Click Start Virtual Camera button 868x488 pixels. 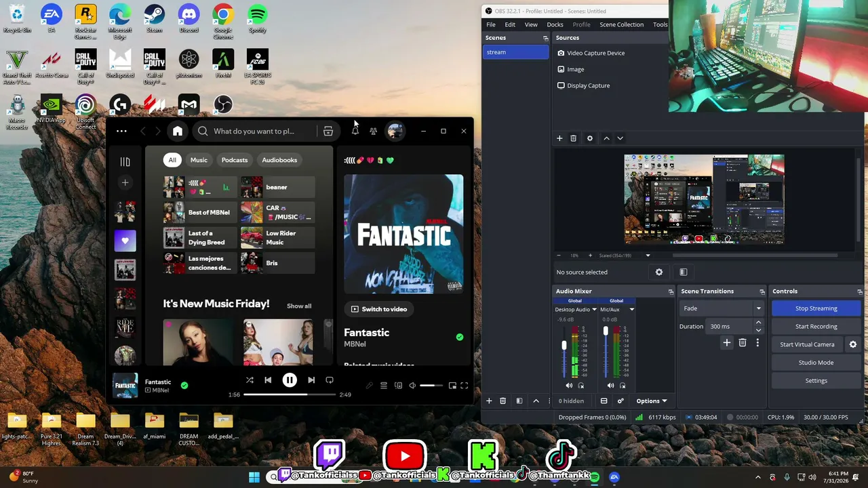coord(807,344)
